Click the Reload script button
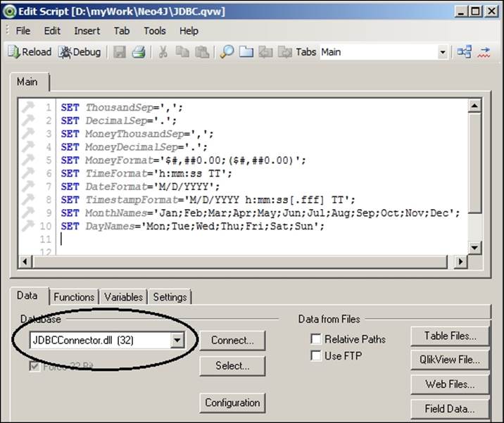The height and width of the screenshot is (423, 504). tap(30, 52)
